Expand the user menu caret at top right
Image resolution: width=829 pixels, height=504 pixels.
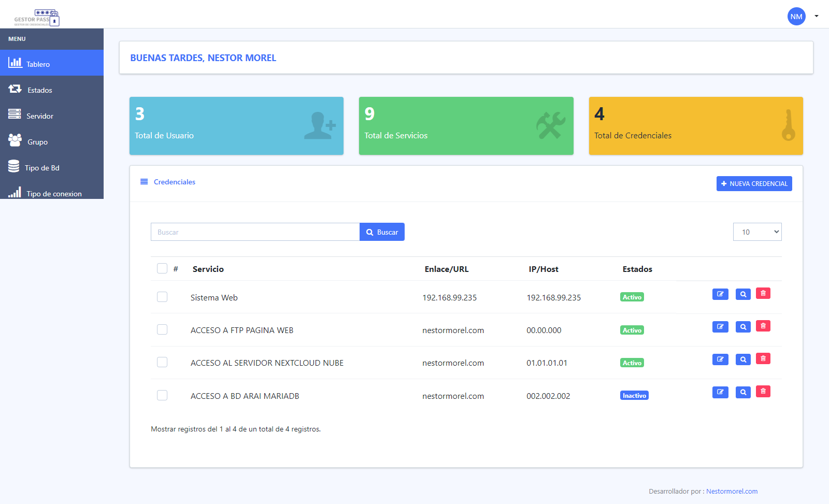click(x=817, y=16)
